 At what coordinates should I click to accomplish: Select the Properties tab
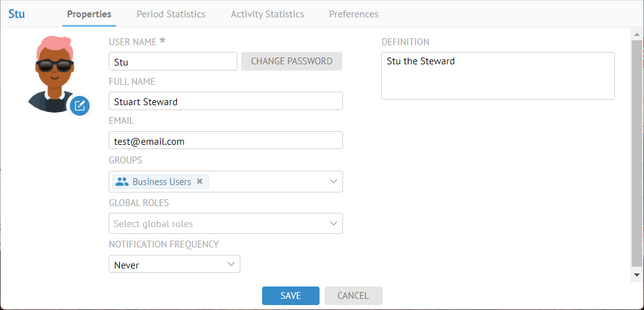tap(89, 14)
